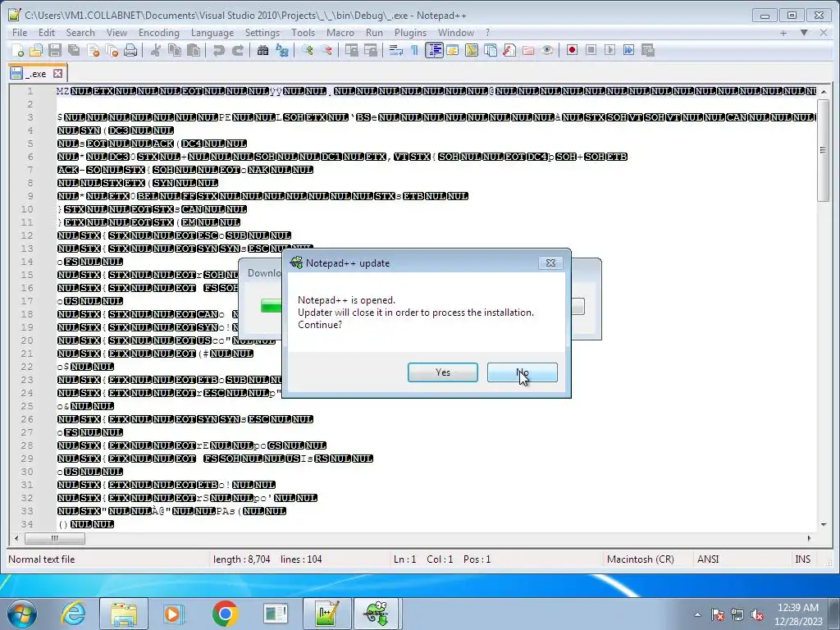Open the Language menu

pos(212,33)
